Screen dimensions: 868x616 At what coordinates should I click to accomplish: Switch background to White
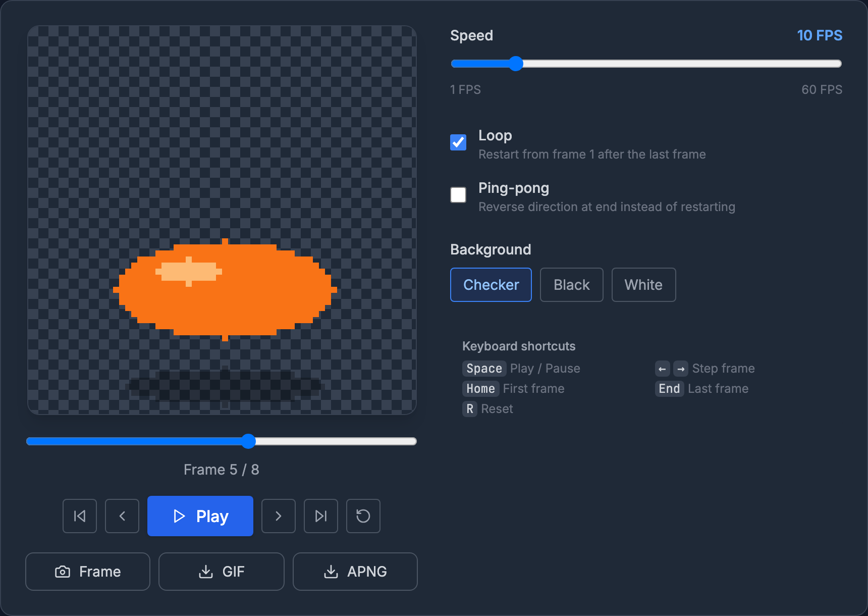(x=644, y=285)
